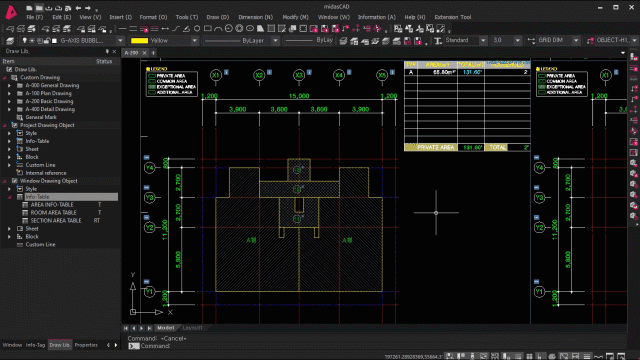Click the SECTION AREA TABLE tree item

[56, 220]
